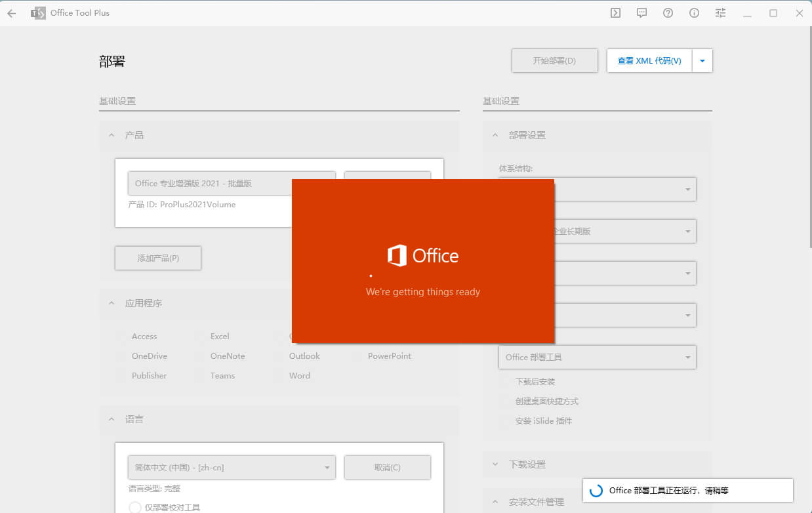812x513 pixels.
Task: Expand the arrow beside 查看 XML 代码
Action: [702, 61]
